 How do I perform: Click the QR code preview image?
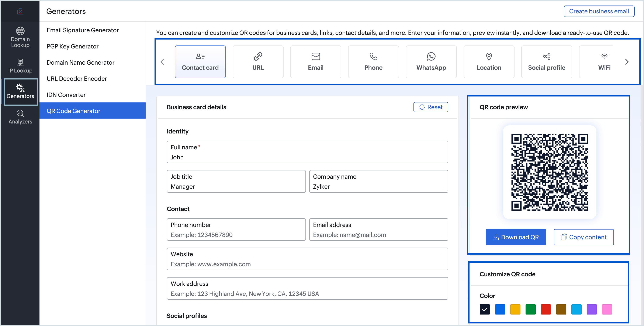pos(550,172)
